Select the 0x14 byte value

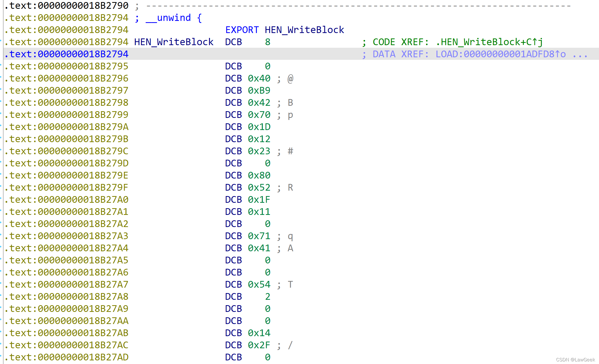point(259,333)
